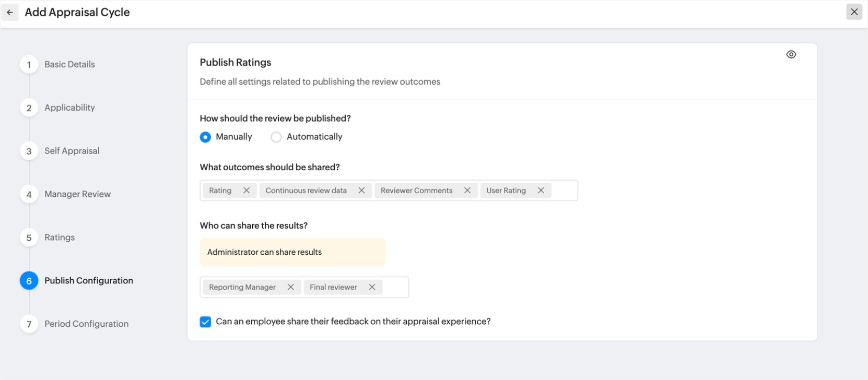Select the Manually publish option
Screen dimensions: 868x380
tap(206, 137)
